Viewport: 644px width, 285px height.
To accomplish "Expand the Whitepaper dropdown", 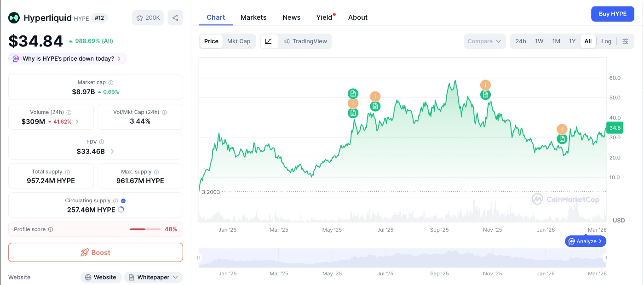I will [x=153, y=277].
